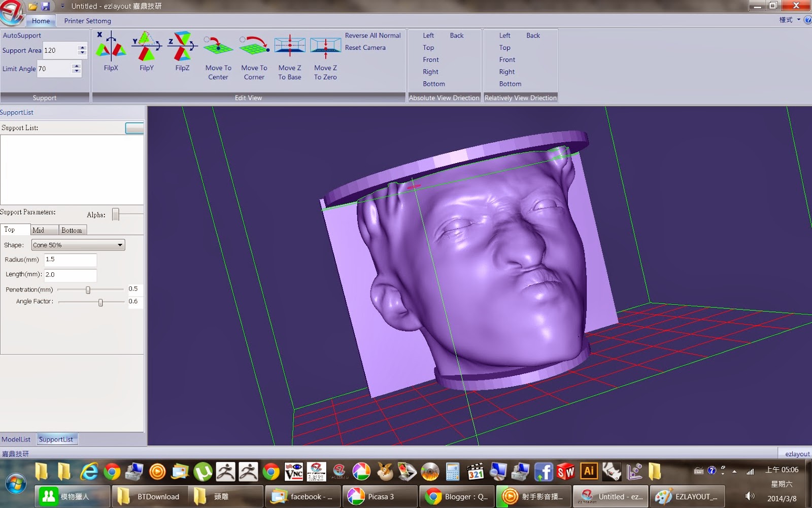Open the Facebook 'f' pinned icon

544,472
